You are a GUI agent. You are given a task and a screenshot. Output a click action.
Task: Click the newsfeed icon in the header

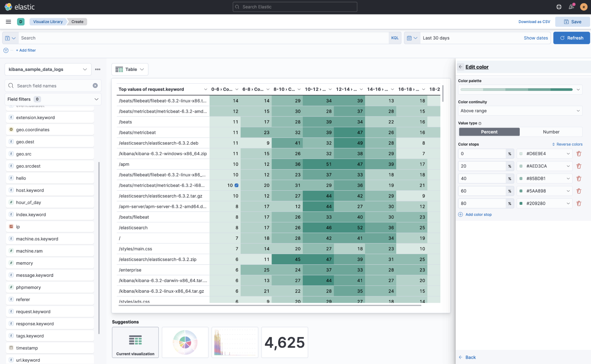coord(571,6)
